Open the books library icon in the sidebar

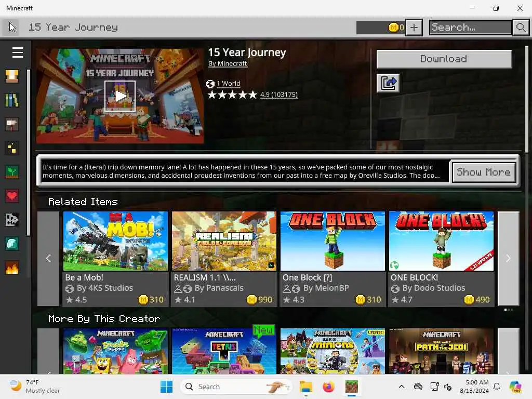pos(12,100)
